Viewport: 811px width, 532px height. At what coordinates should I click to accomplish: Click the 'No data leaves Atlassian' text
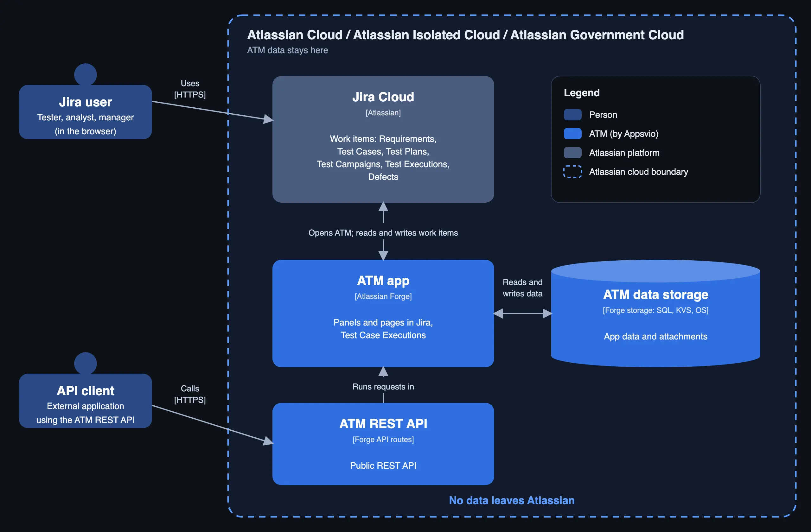click(x=512, y=500)
